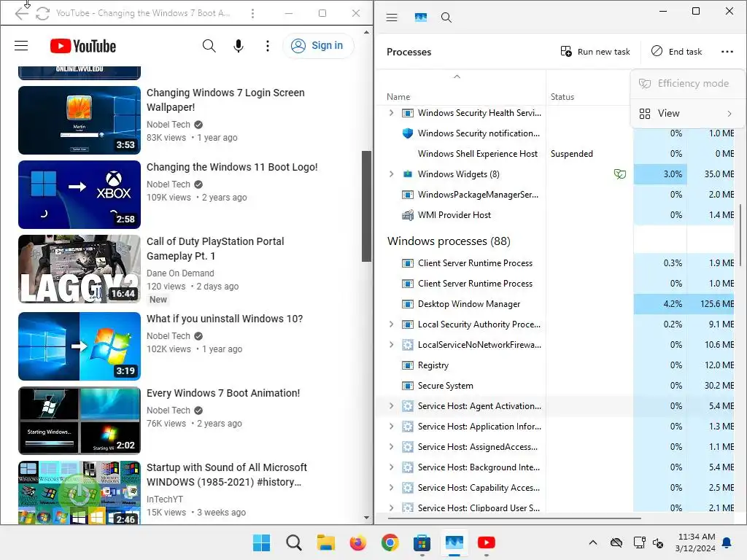Screen dimensions: 747x560
Task: Expand Service Host: AssignedAccess row
Action: [391, 447]
